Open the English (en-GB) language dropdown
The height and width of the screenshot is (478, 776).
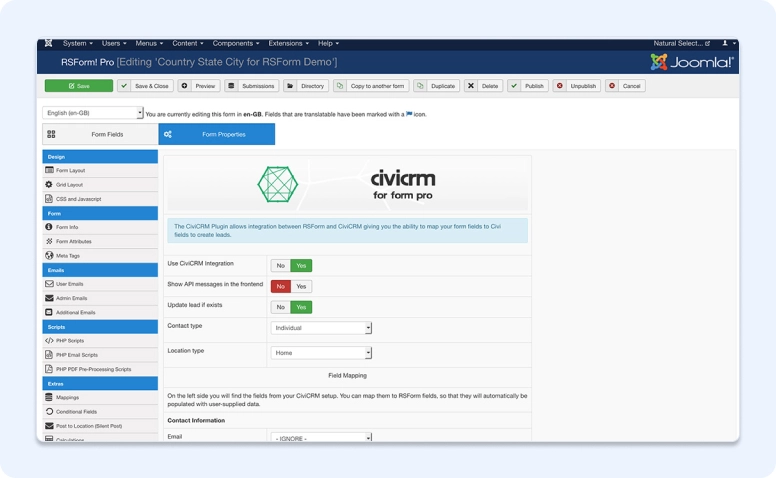pyautogui.click(x=93, y=114)
